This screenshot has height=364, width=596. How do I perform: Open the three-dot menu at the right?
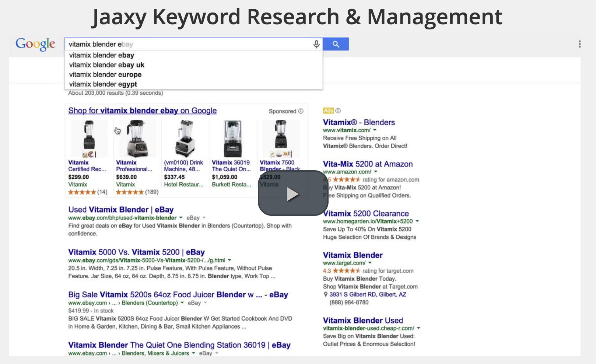(x=579, y=44)
